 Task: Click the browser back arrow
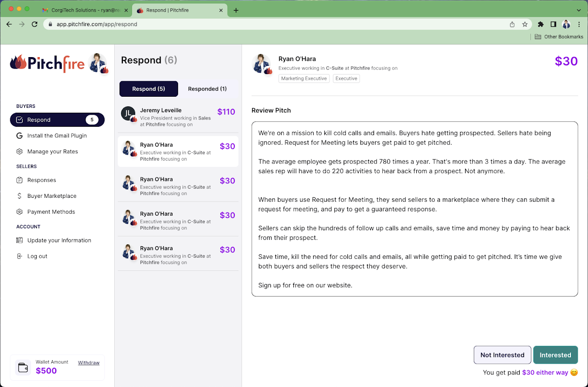pyautogui.click(x=9, y=24)
